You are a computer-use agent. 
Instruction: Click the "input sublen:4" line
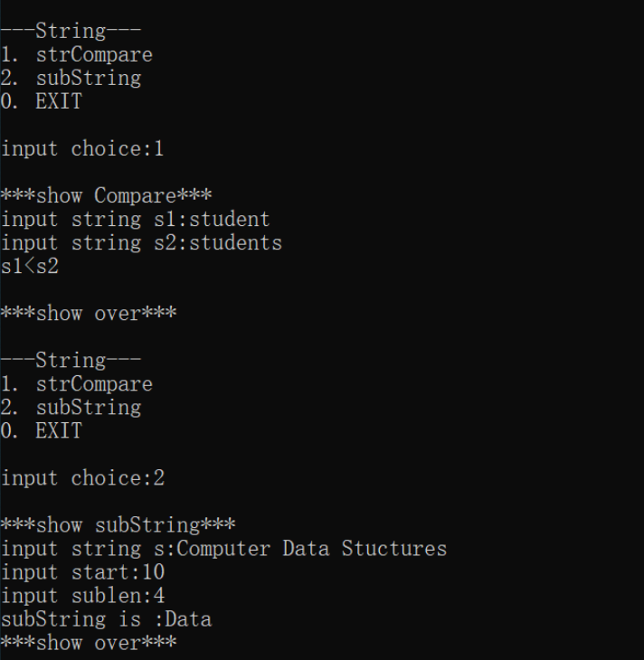tap(82, 596)
